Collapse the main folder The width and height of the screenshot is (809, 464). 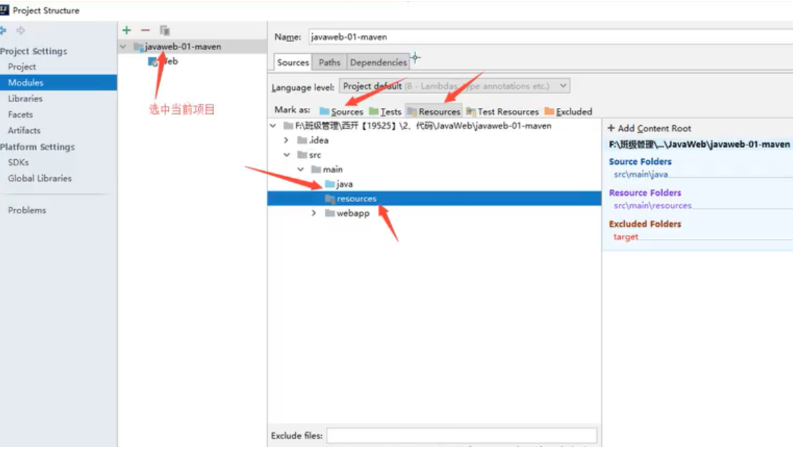pyautogui.click(x=300, y=169)
